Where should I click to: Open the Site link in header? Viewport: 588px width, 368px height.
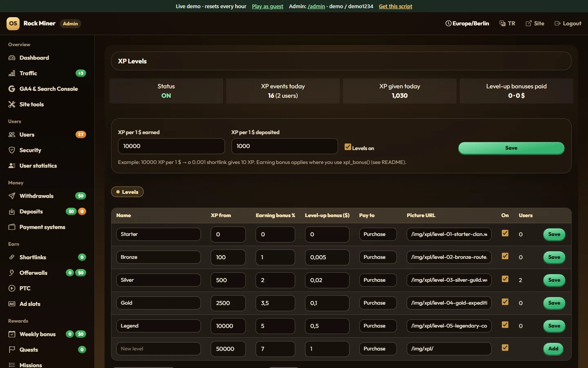point(535,23)
